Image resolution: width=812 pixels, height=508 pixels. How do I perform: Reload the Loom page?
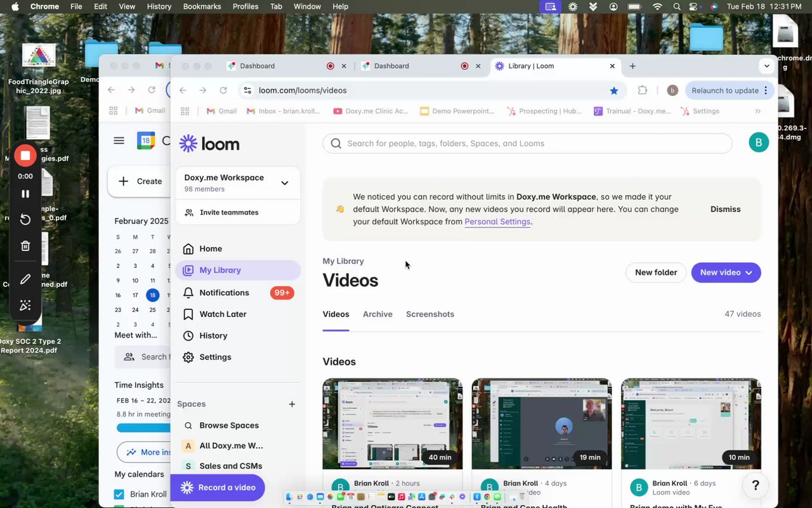click(x=223, y=90)
